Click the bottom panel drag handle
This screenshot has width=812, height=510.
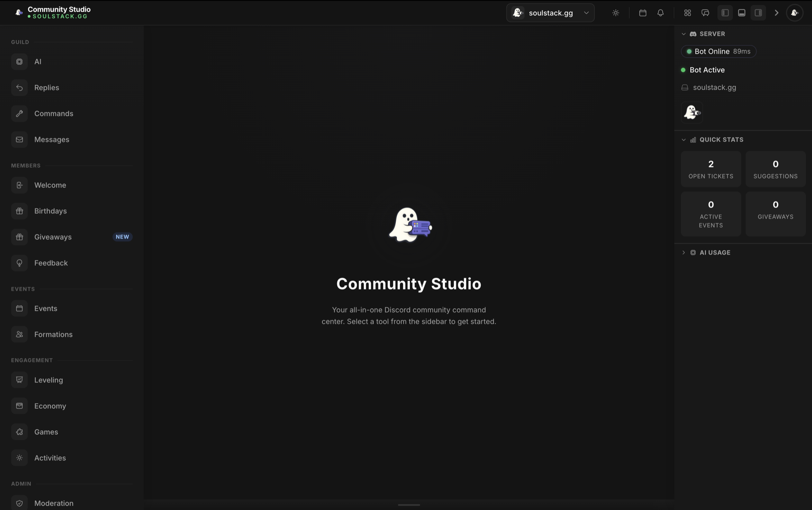pyautogui.click(x=409, y=505)
